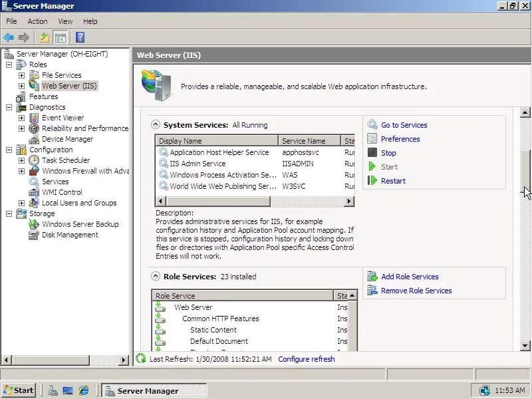Click the services list right scroll arrow
The image size is (532, 399).
(348, 201)
